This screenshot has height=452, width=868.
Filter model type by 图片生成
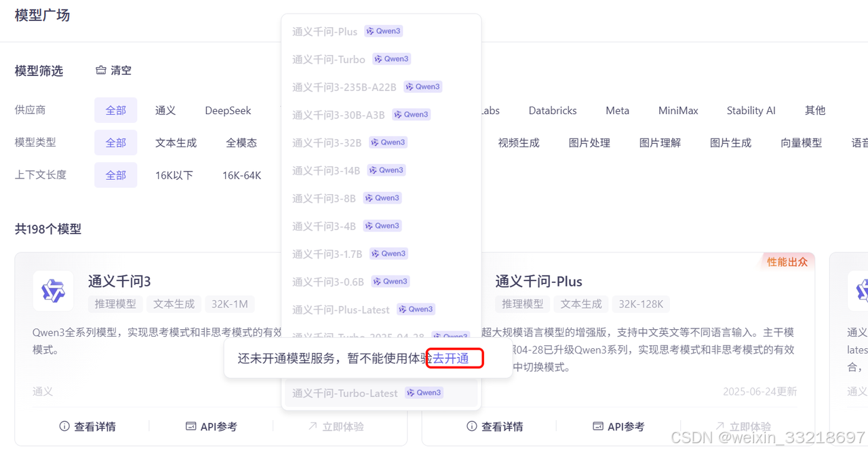pyautogui.click(x=730, y=143)
